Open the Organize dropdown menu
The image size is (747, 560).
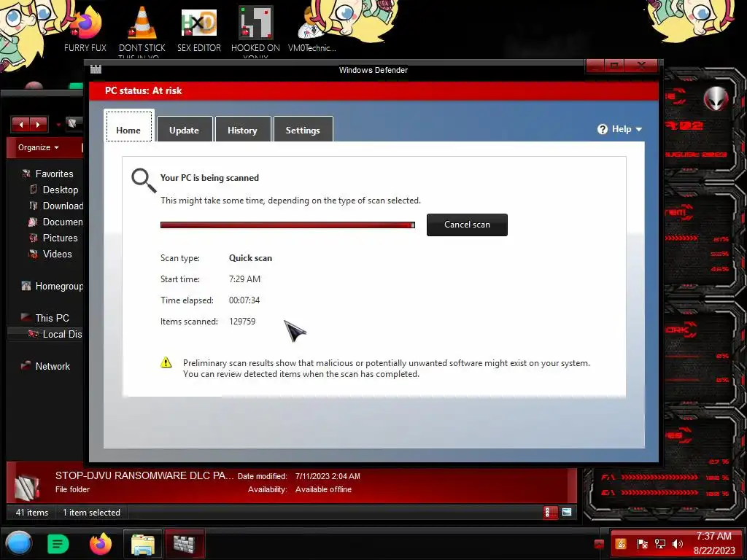(x=39, y=147)
